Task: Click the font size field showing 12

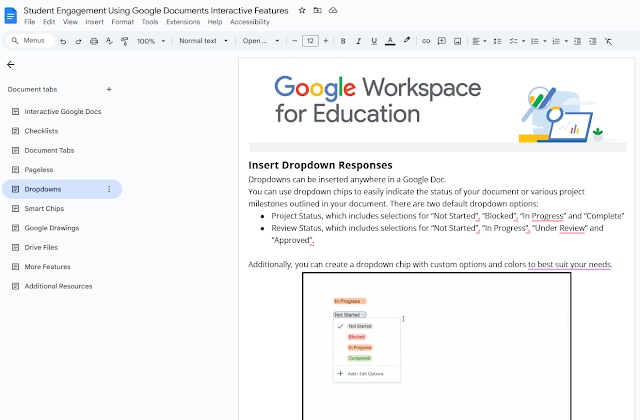Action: pos(310,41)
